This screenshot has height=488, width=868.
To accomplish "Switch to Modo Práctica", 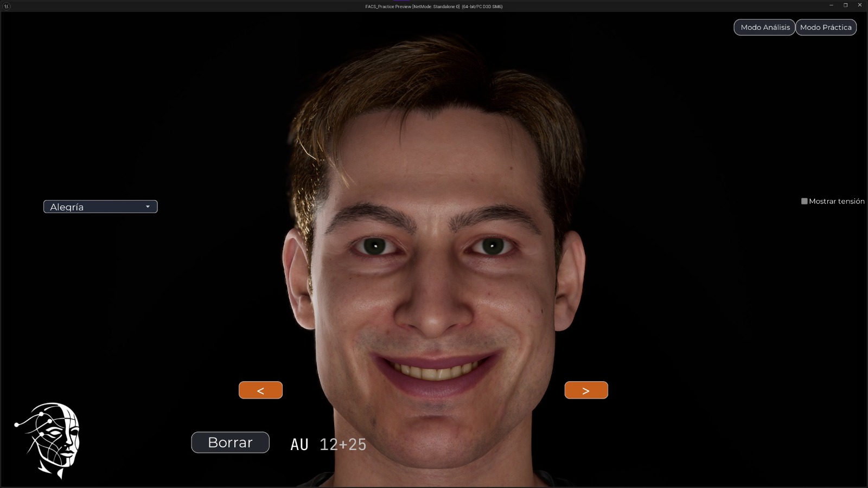I will point(826,27).
